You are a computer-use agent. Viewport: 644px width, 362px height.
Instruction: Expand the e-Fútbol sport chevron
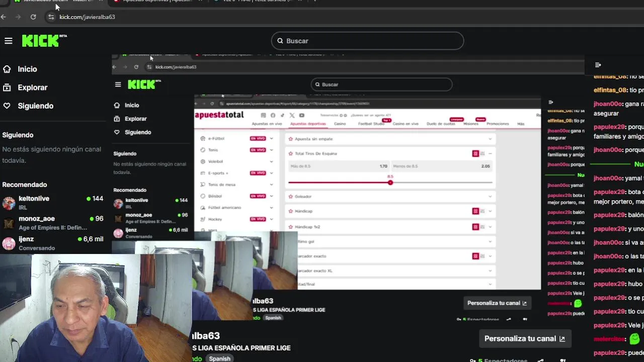[271, 138]
